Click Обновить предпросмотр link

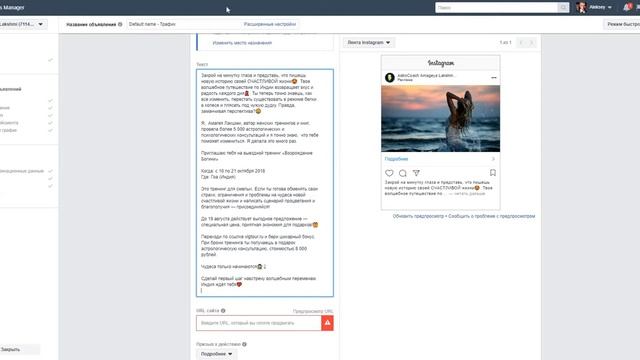pos(418,216)
